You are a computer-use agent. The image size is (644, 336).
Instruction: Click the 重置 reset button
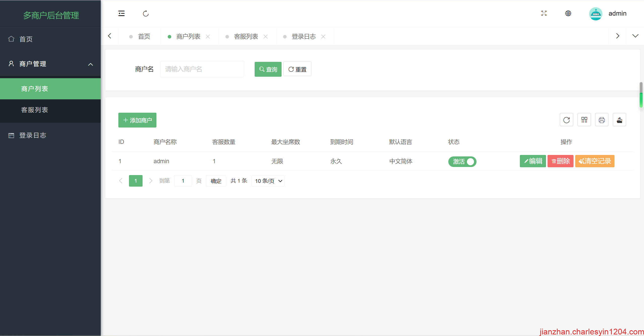297,69
